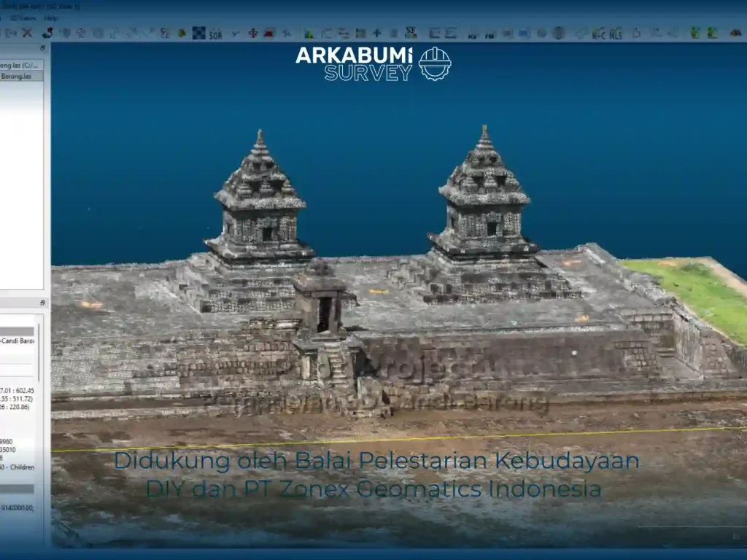Click the '-9140000.00;' property value

click(x=18, y=507)
